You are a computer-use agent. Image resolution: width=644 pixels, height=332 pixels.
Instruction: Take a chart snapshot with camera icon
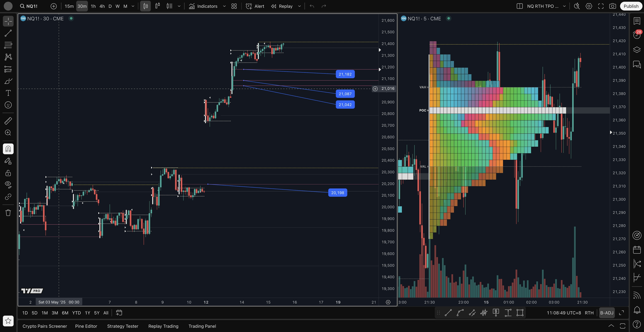coord(612,6)
